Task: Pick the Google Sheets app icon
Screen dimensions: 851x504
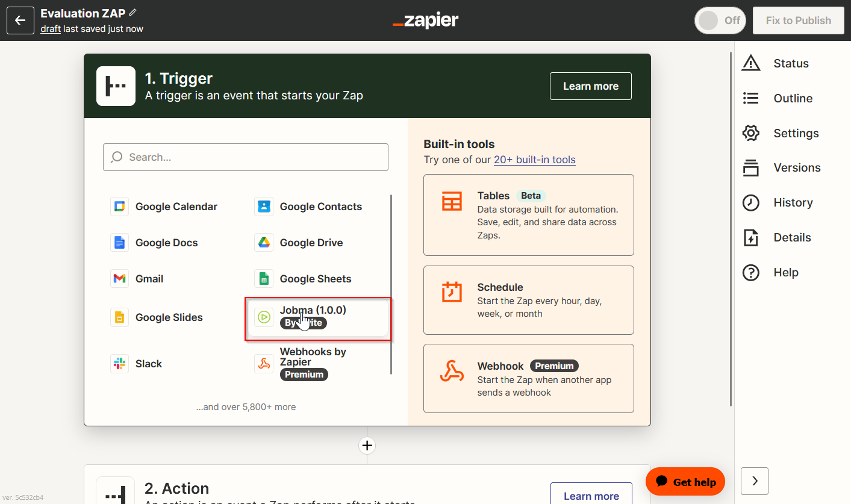Action: tap(264, 279)
